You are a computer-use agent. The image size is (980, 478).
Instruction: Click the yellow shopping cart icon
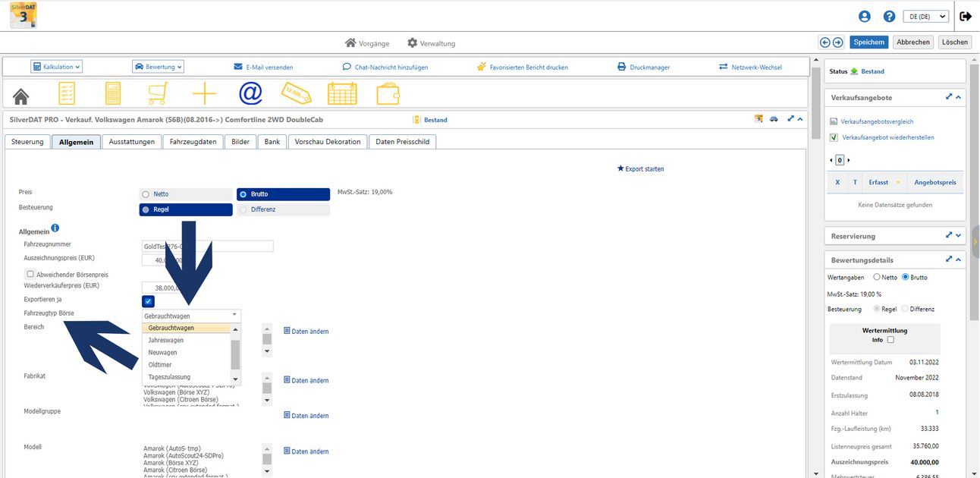(x=158, y=93)
